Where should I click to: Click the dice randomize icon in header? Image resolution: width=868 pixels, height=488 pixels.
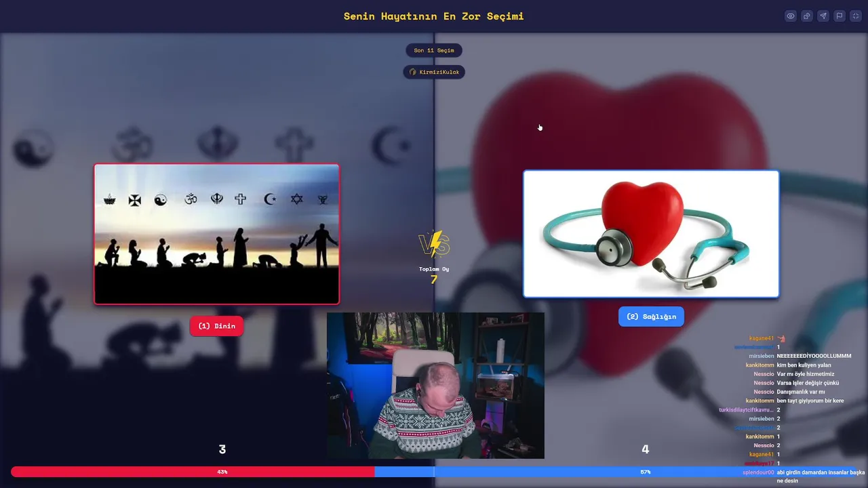[807, 16]
